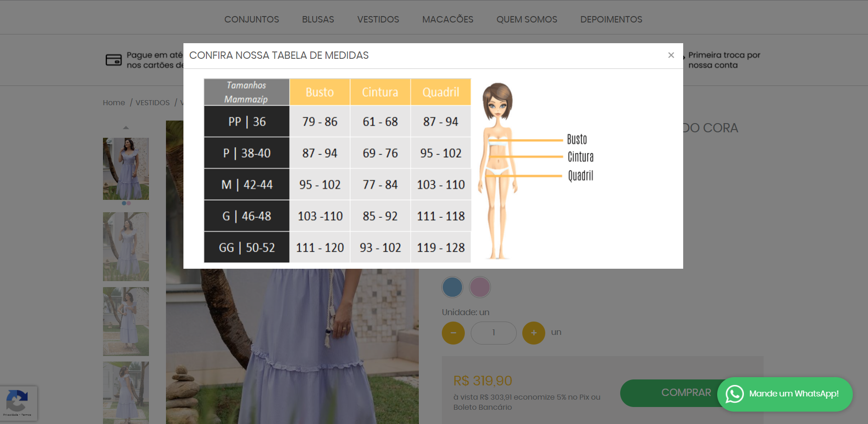The height and width of the screenshot is (424, 868).
Task: Increase quantity with plus button
Action: pos(534,333)
